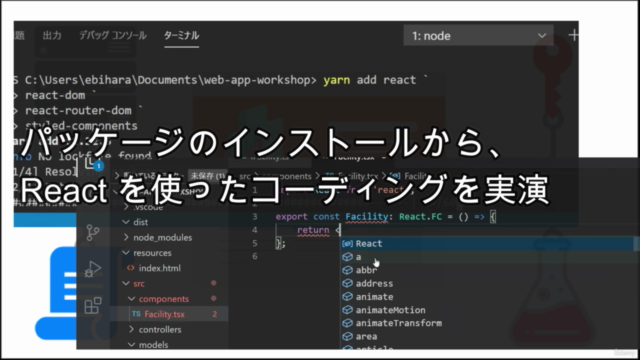
Task: Open Run and Debug icon in activity bar
Action: point(93,269)
